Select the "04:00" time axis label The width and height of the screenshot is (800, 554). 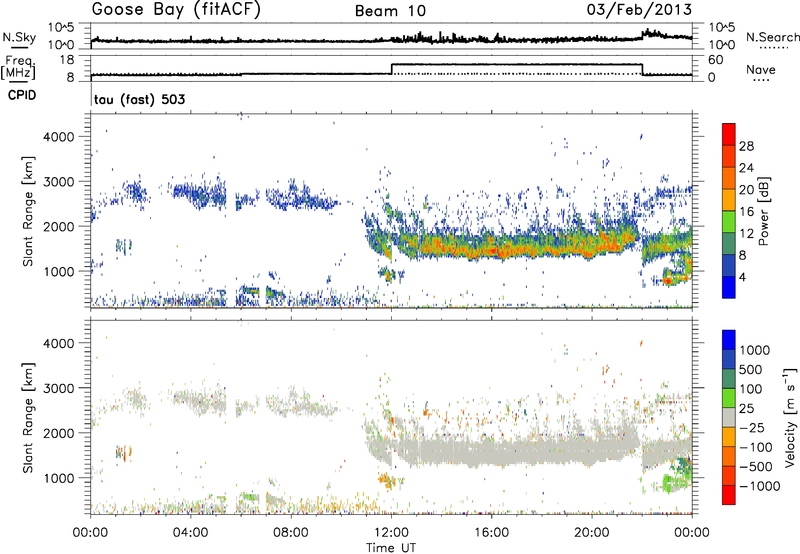click(190, 533)
